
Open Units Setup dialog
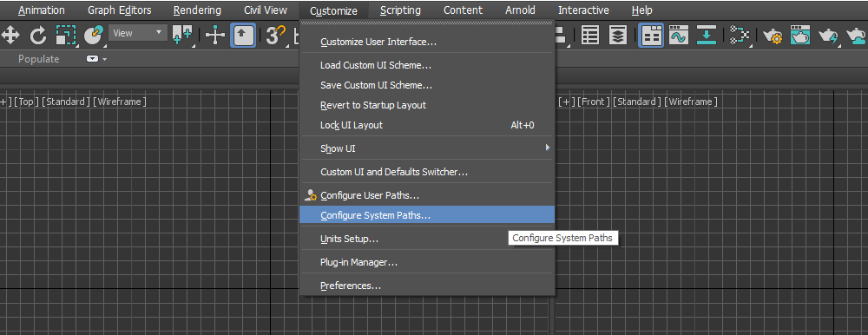click(427, 240)
